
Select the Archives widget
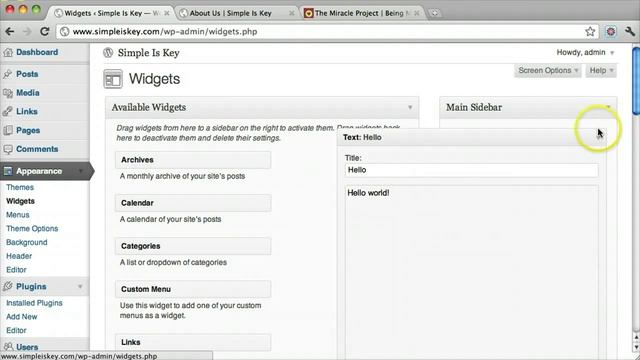coord(193,160)
